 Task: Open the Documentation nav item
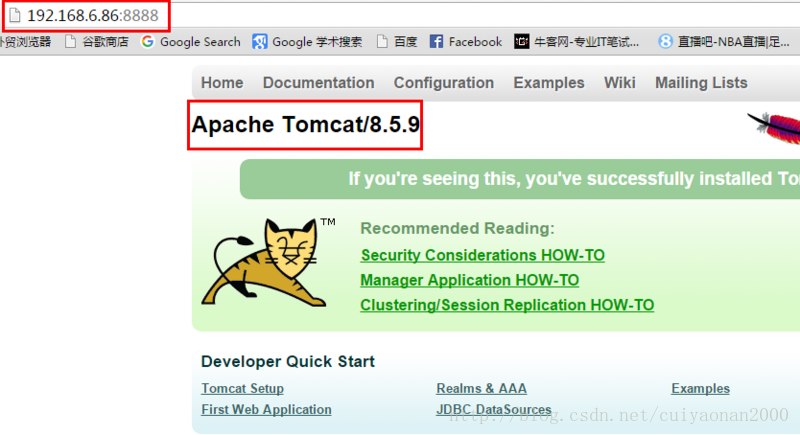(318, 83)
